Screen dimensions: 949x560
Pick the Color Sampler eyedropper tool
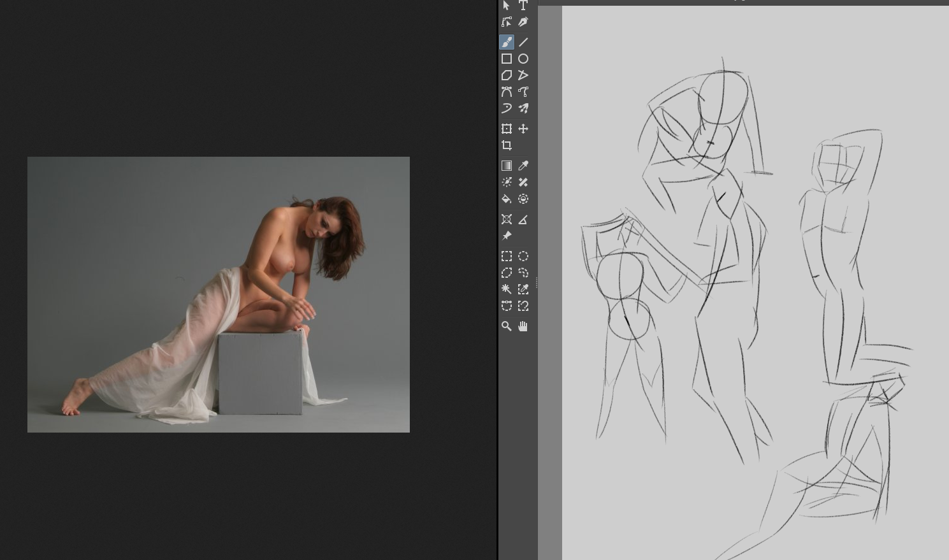click(x=523, y=166)
